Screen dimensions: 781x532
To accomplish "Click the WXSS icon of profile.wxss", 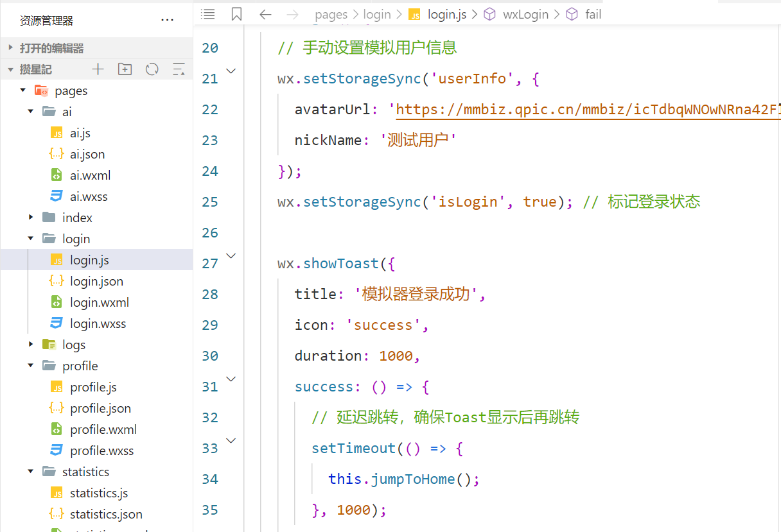I will (x=57, y=450).
